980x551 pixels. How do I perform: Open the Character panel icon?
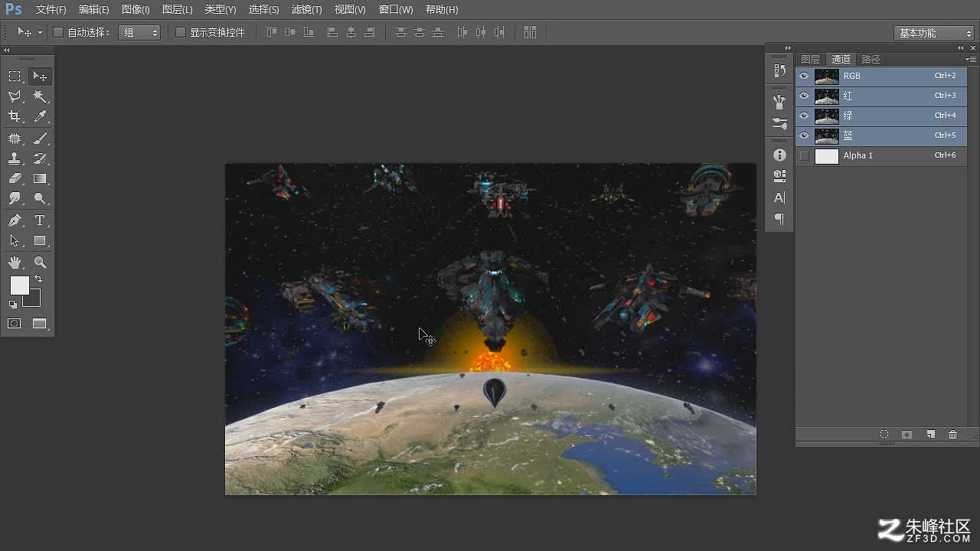[779, 197]
